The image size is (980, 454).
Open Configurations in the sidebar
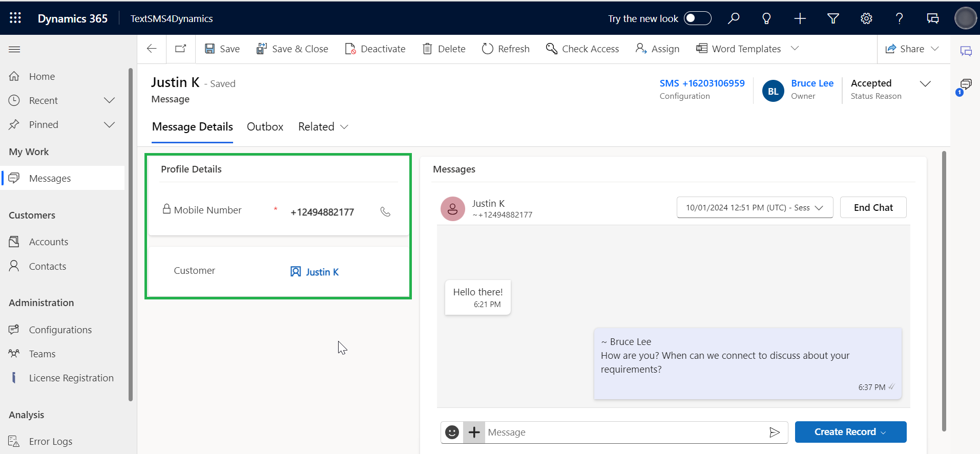[x=60, y=330]
